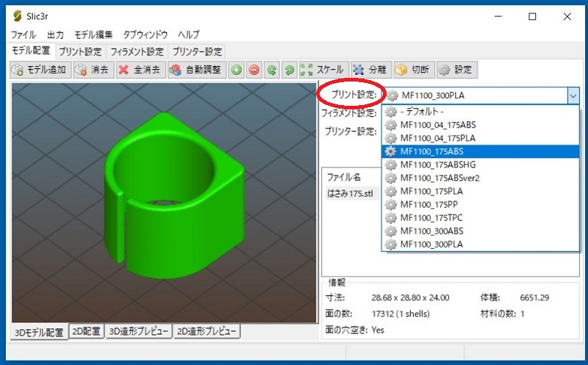588x365 pixels.
Task: Choose the MF1100_300ABS preset
Action: [x=481, y=231]
